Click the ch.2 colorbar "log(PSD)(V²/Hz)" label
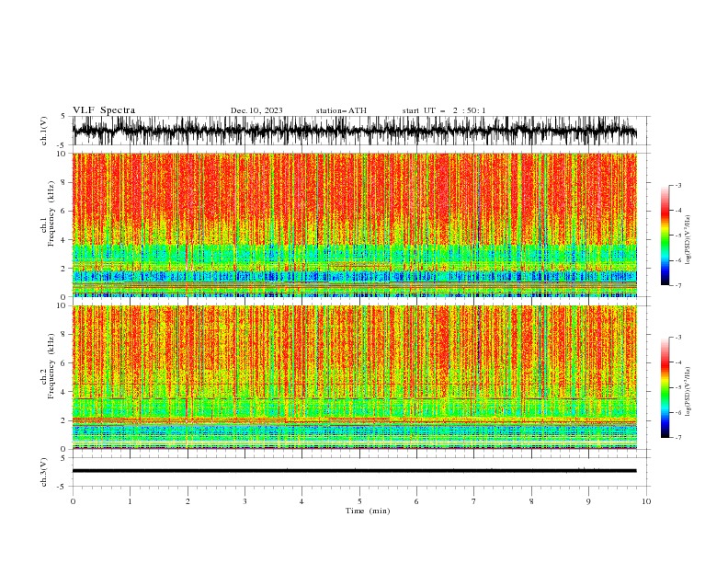Viewport: 728px width, 563px height. click(688, 392)
